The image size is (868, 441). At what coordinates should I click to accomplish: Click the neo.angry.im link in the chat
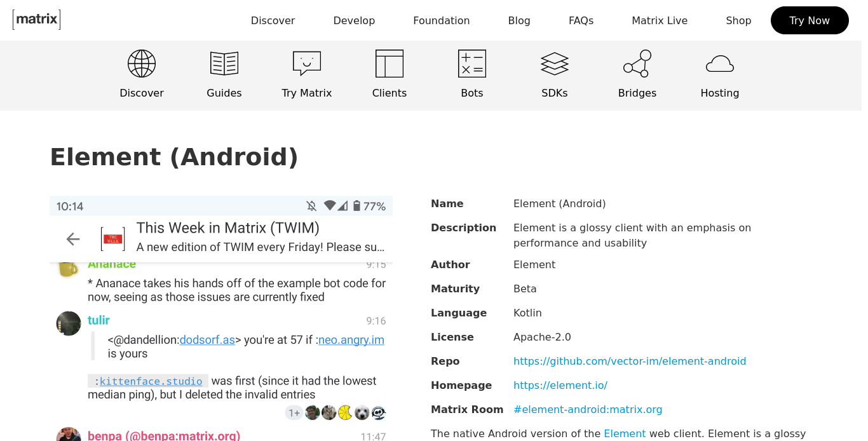coord(351,340)
